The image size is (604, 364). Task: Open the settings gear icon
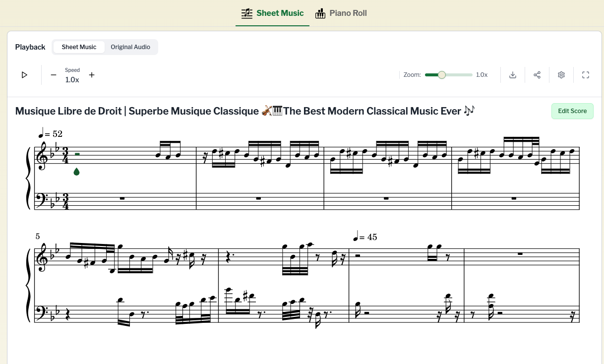pos(561,75)
